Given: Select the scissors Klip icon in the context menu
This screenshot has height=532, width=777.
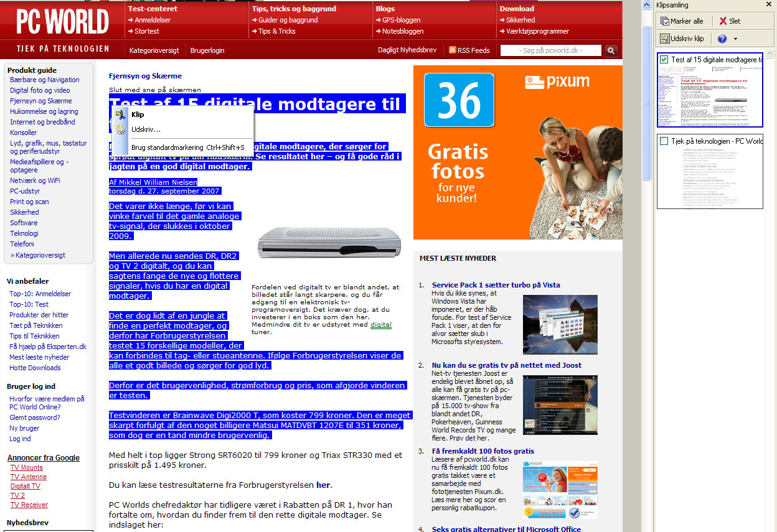Looking at the screenshot, I should [x=120, y=114].
